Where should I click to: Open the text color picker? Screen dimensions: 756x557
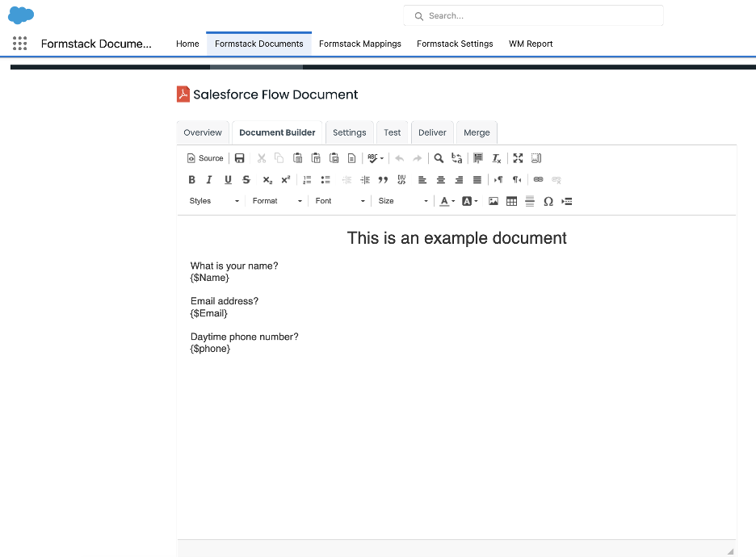445,200
